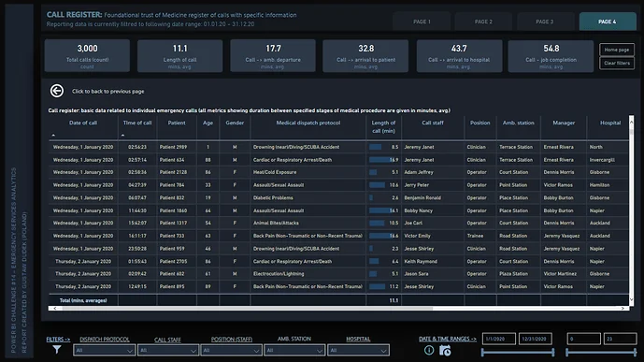Click the table vertical scrollbar
The width and height of the screenshot is (644, 362).
pos(631,210)
